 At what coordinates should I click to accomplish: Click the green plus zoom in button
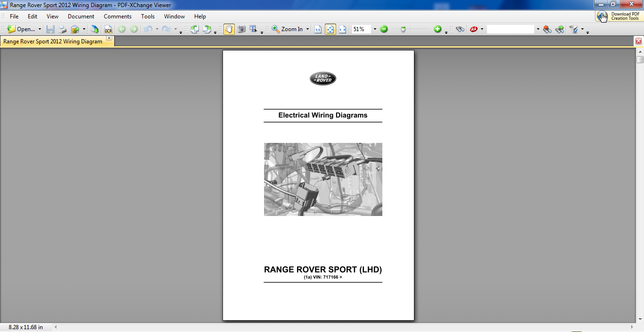coord(438,29)
